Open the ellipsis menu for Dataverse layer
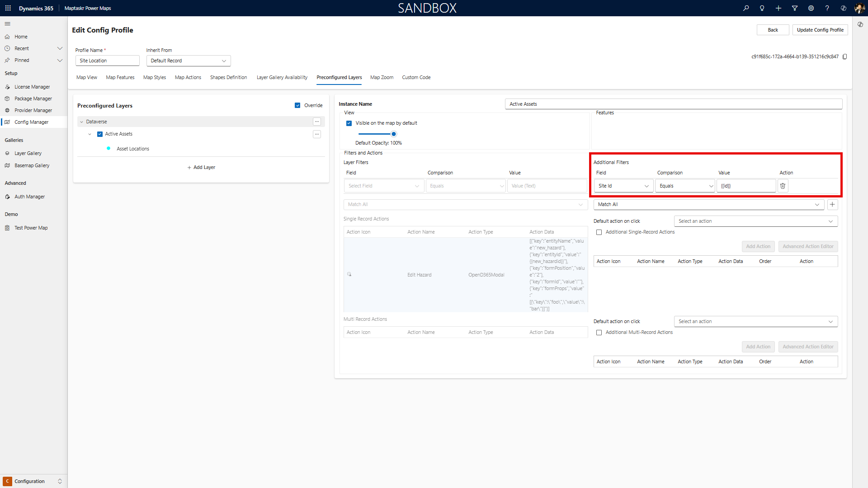The width and height of the screenshot is (868, 488). coord(316,122)
